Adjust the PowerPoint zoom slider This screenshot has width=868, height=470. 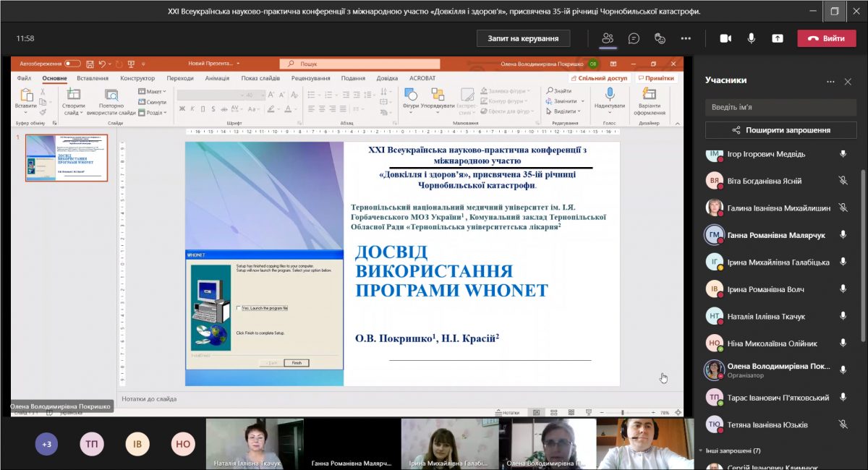coord(624,412)
